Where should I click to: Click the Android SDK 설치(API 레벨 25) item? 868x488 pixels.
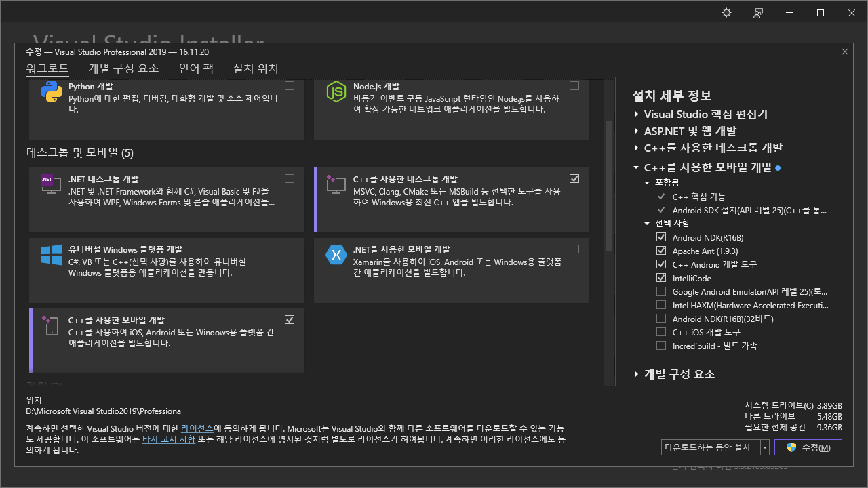point(751,211)
